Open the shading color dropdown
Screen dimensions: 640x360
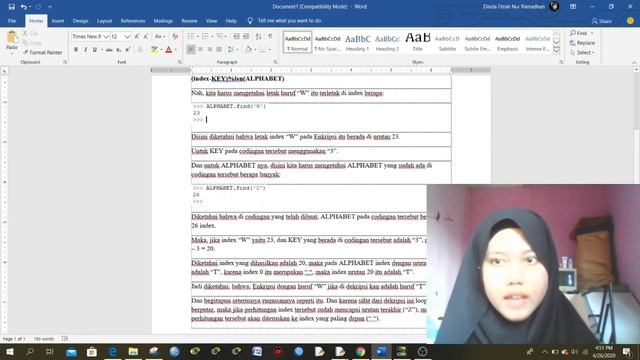[x=254, y=49]
